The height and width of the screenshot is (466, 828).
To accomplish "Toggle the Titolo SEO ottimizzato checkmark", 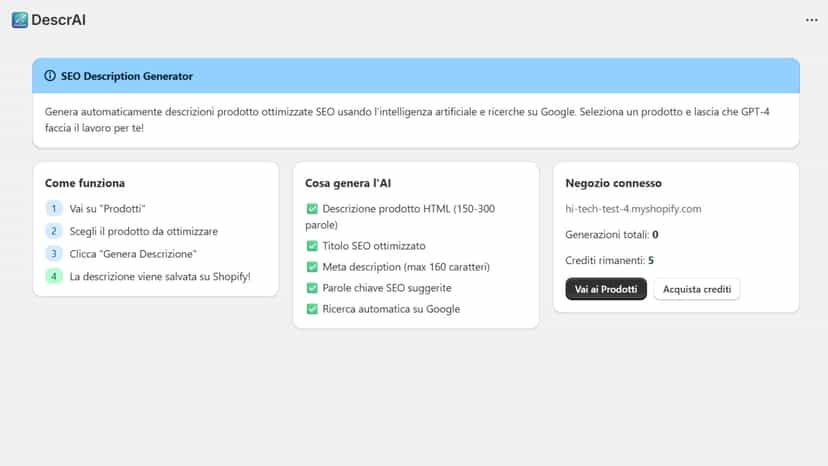I will click(312, 246).
